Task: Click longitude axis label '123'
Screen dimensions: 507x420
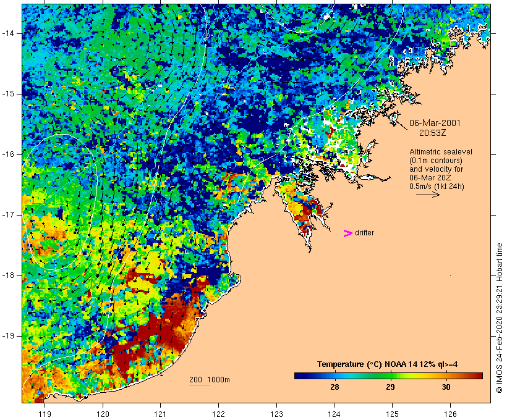Action: 276,414
